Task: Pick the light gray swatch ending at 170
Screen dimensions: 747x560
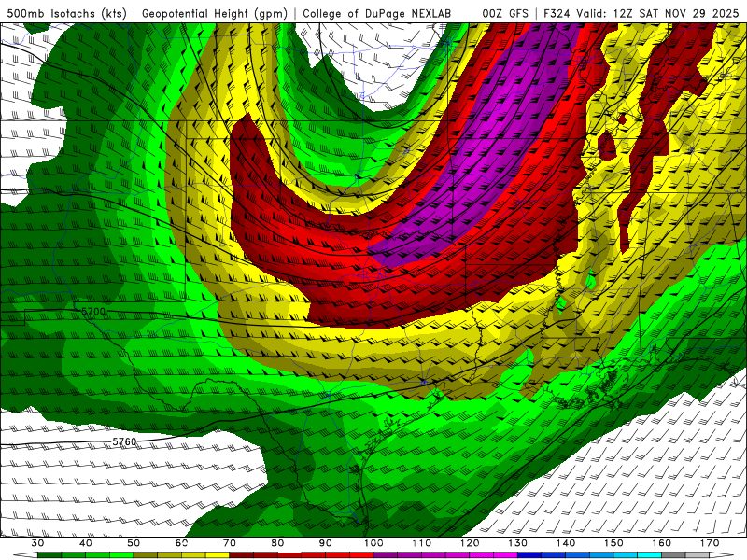Action: click(x=698, y=555)
